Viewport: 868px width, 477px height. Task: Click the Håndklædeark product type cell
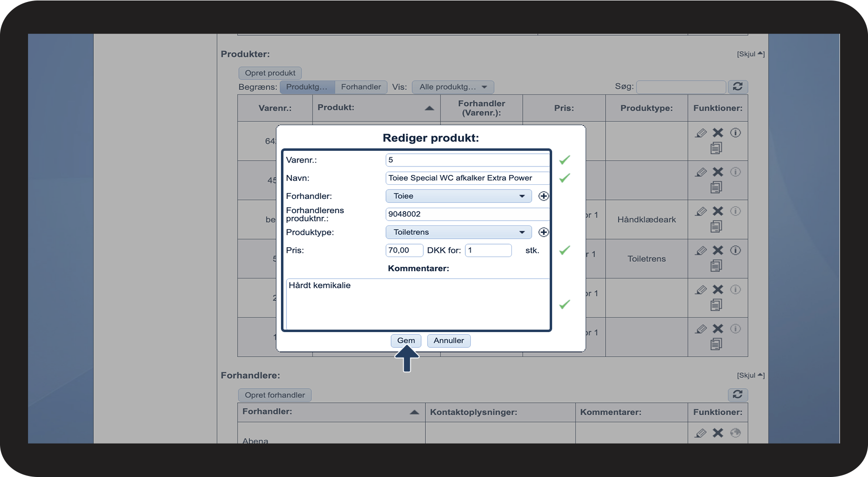[x=646, y=220]
